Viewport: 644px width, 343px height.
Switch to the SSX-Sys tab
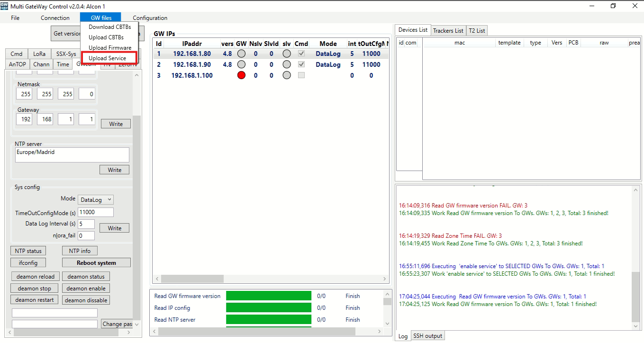[66, 54]
